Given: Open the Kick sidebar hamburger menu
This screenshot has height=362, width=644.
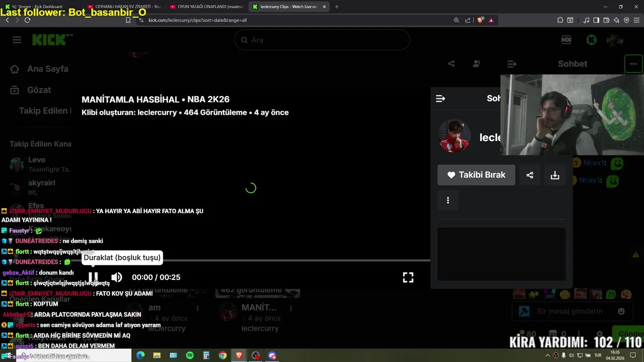Looking at the screenshot, I should click(x=17, y=40).
